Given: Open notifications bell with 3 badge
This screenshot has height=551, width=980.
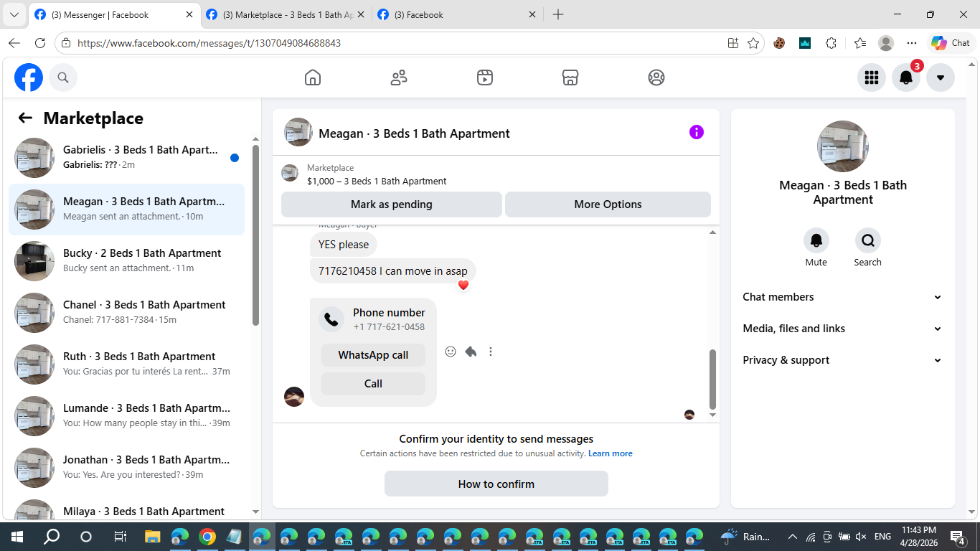Looking at the screenshot, I should (x=906, y=77).
